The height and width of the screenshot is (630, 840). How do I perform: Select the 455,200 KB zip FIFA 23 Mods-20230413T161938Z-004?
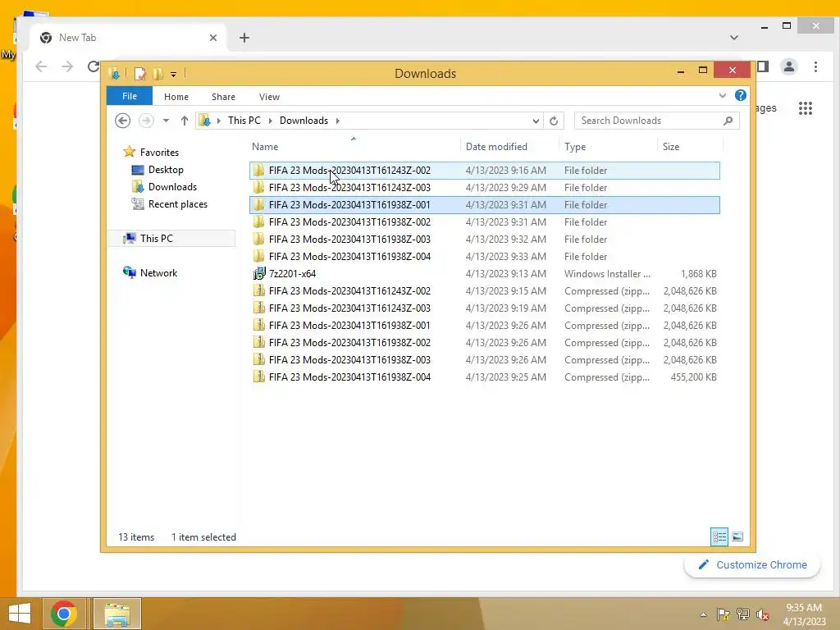click(x=484, y=377)
